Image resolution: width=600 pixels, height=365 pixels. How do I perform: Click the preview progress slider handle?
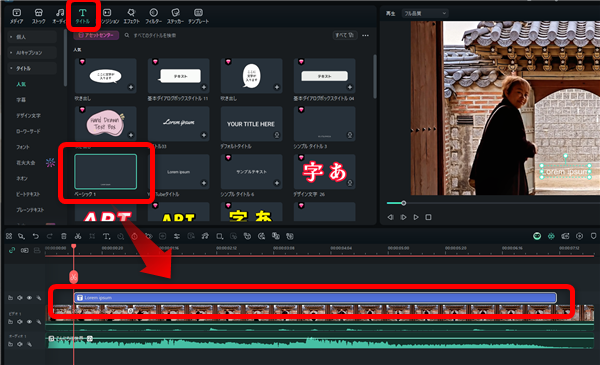403,203
